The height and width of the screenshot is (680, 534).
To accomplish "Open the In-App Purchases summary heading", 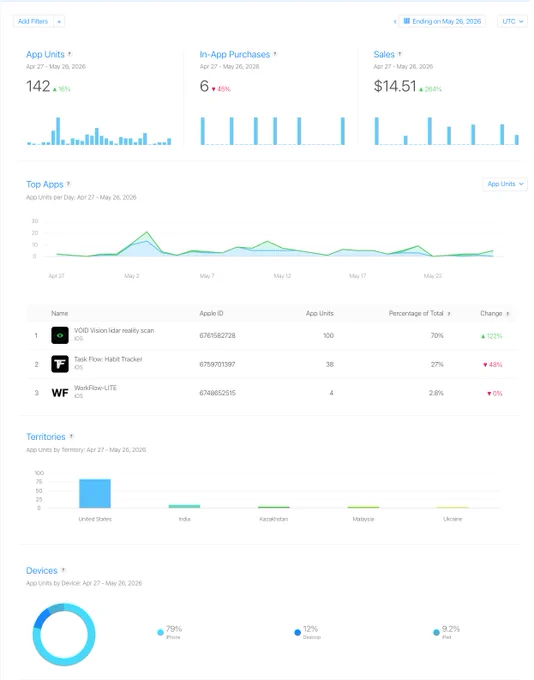I will coord(235,54).
